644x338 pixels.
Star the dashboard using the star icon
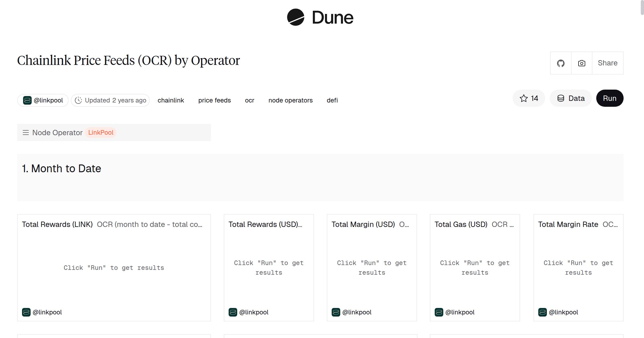[x=523, y=98]
